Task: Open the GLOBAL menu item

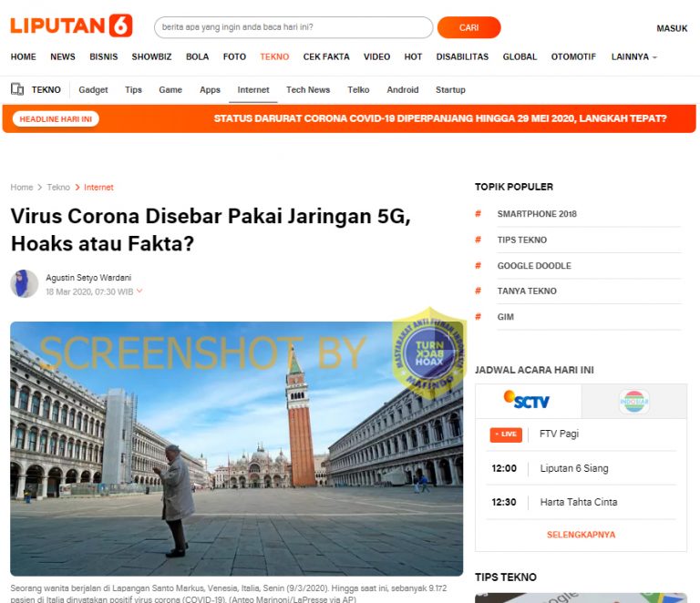Action: 520,56
